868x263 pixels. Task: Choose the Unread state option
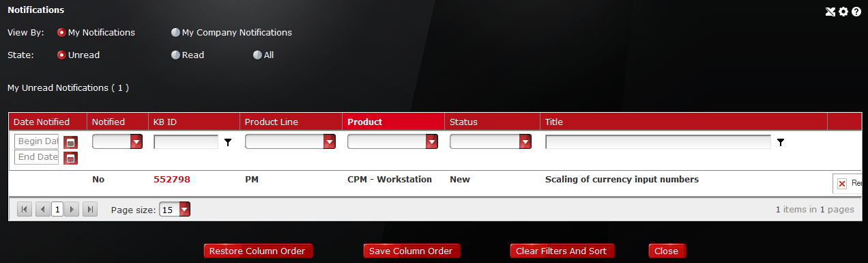61,55
